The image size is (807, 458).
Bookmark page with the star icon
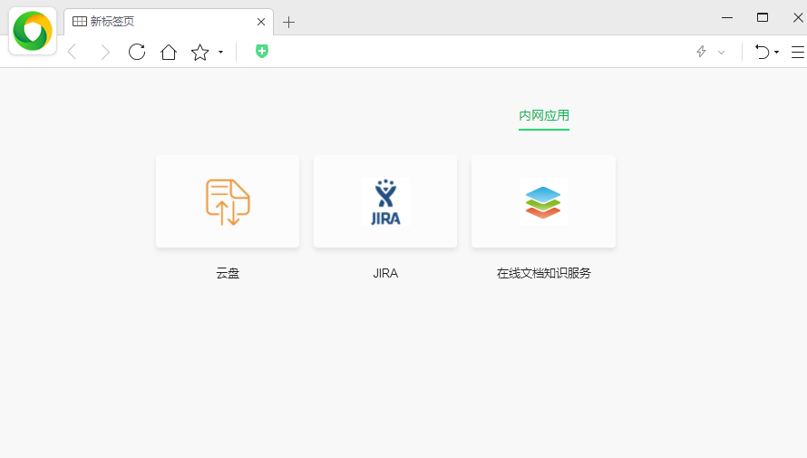tap(200, 52)
